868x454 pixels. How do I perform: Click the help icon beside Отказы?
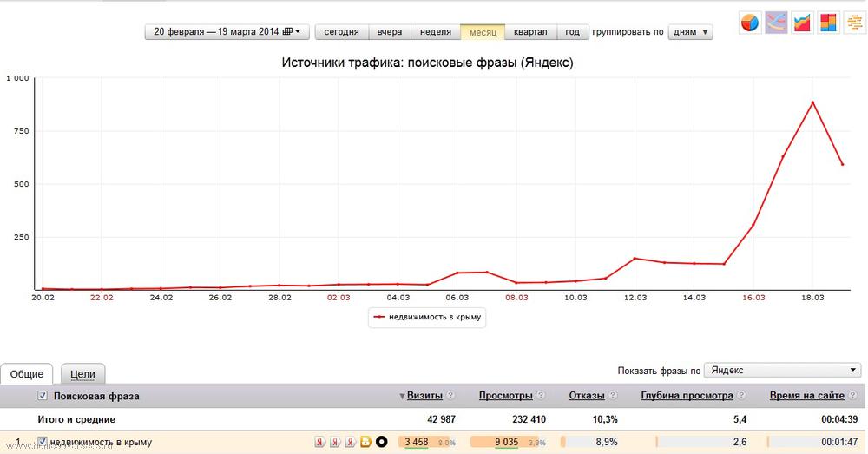click(x=613, y=395)
